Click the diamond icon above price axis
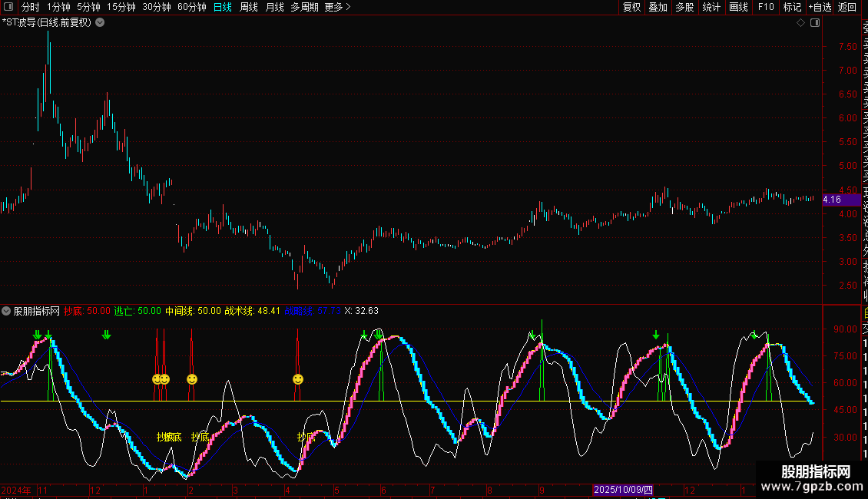Screen dimensions: 868x499 click(x=800, y=23)
